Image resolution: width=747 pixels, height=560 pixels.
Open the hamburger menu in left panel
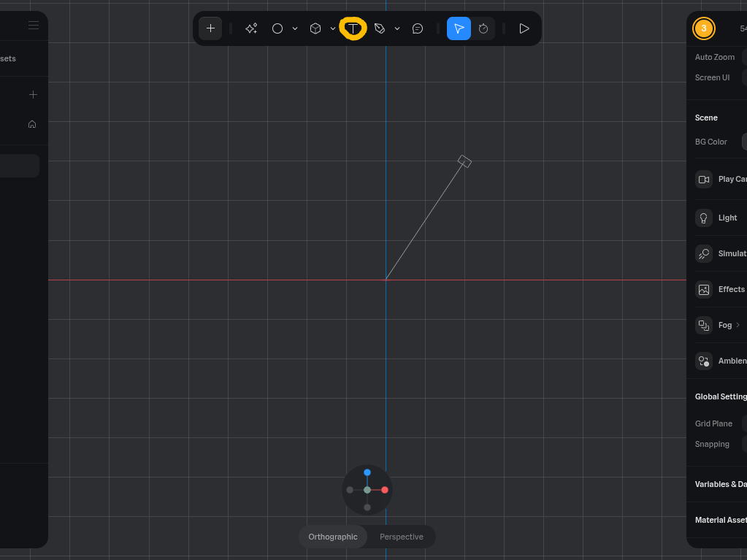pyautogui.click(x=34, y=26)
